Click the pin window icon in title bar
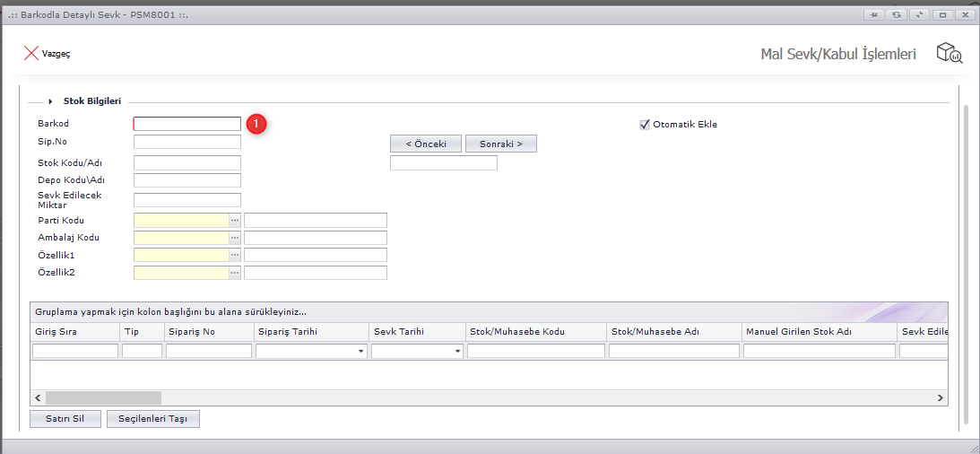Image resolution: width=980 pixels, height=454 pixels. click(872, 15)
